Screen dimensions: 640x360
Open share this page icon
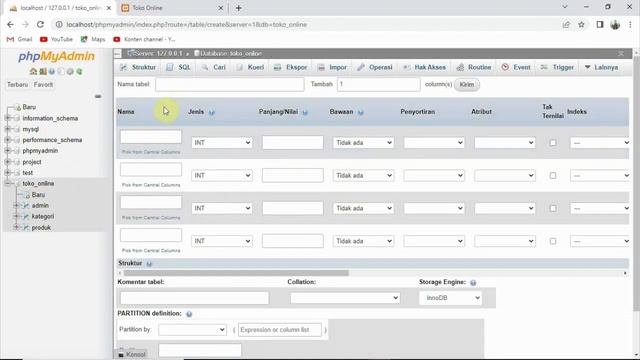(x=566, y=24)
